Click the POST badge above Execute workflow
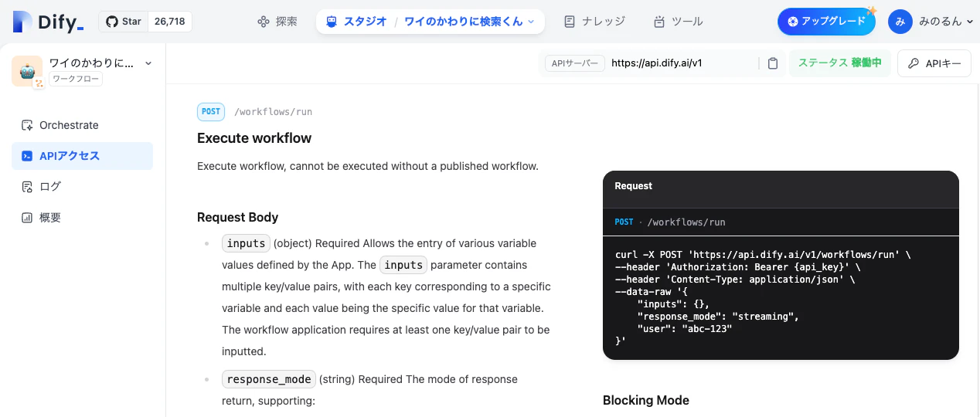This screenshot has height=417, width=980. pos(211,112)
